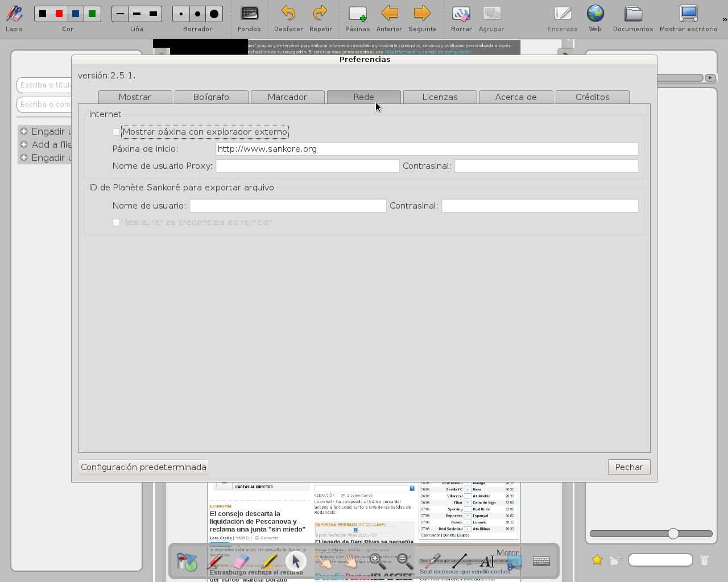Screen dimensions: 728x582
Task: Open the Web globe icon
Action: [595, 14]
